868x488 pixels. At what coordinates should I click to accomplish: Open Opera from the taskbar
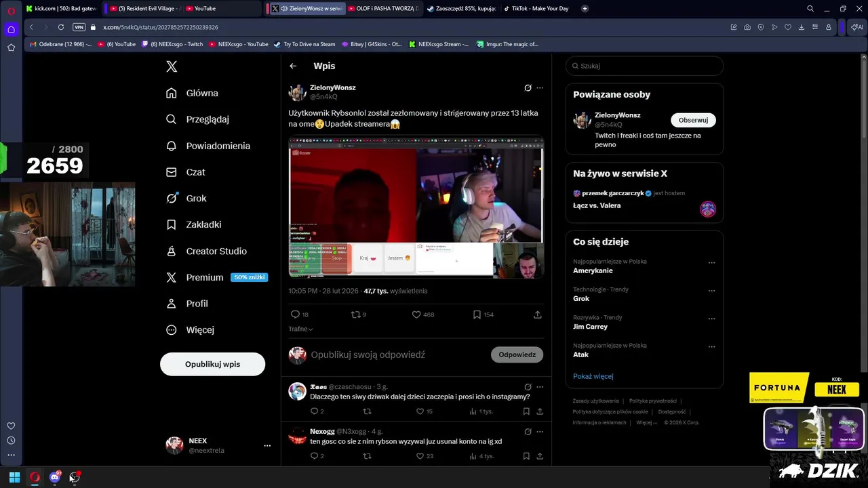click(35, 477)
